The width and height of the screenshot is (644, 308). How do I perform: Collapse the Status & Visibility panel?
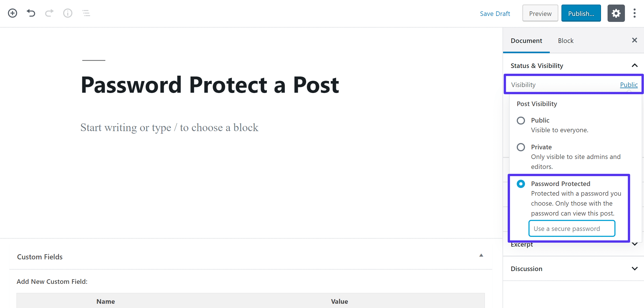pyautogui.click(x=634, y=65)
